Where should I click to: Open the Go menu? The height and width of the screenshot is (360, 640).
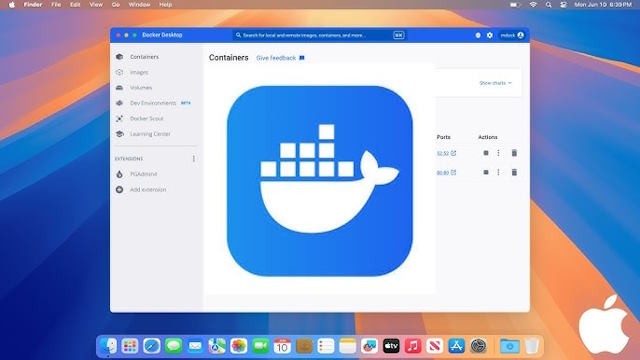116,4
